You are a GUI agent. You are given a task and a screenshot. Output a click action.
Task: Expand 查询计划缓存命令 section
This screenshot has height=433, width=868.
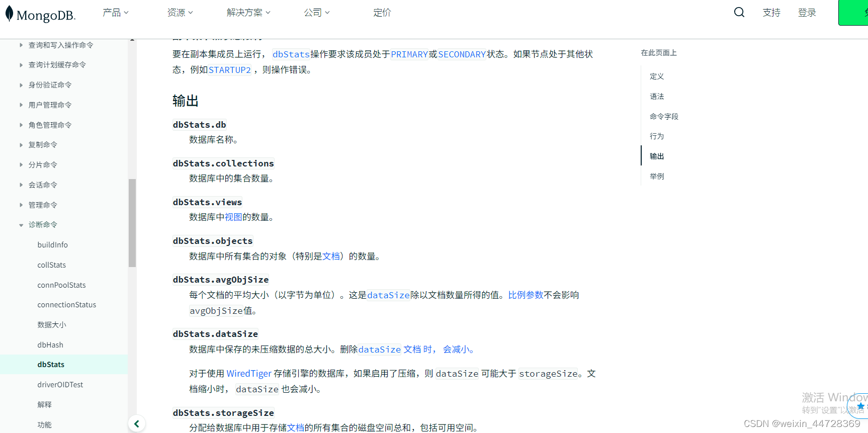[57, 65]
